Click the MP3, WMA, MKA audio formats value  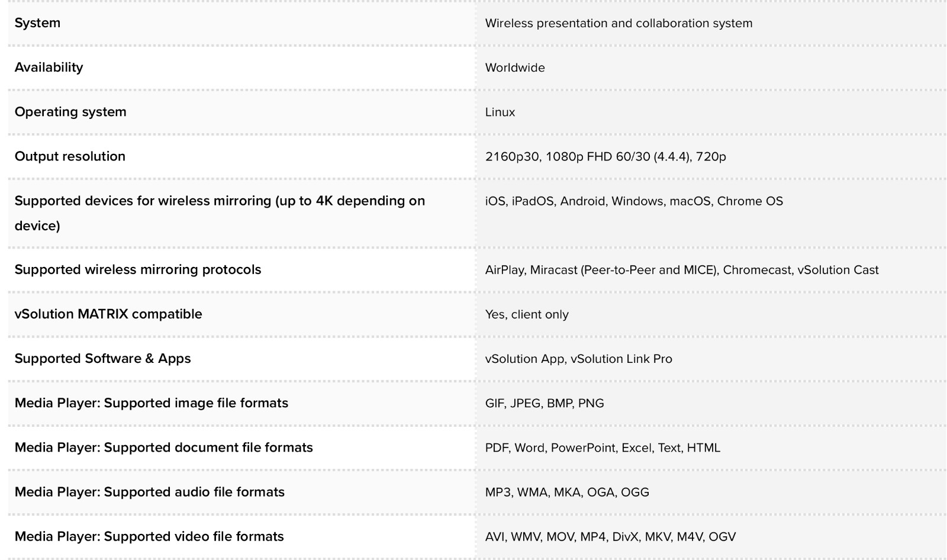567,492
